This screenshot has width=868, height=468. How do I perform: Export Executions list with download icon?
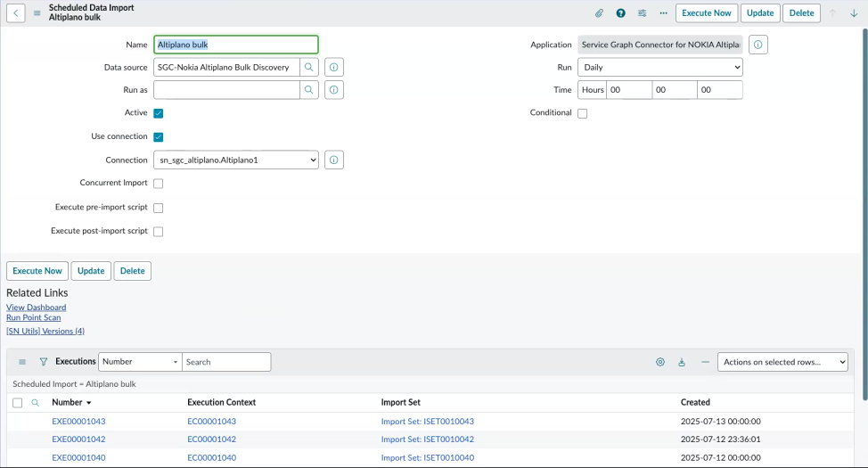click(682, 362)
